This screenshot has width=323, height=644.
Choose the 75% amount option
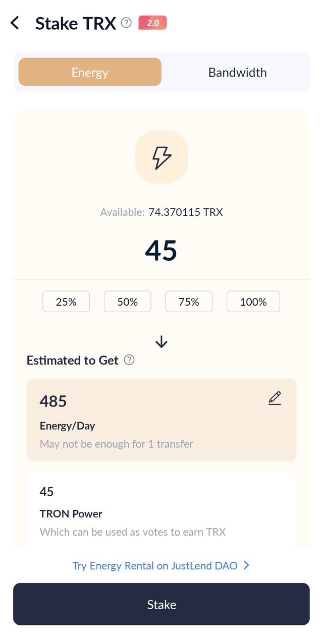189,302
